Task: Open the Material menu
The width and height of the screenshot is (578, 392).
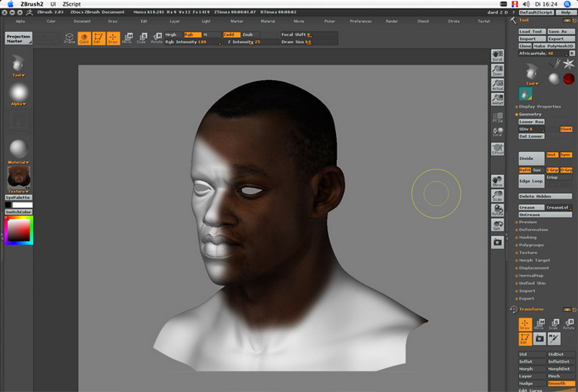Action: tap(267, 21)
